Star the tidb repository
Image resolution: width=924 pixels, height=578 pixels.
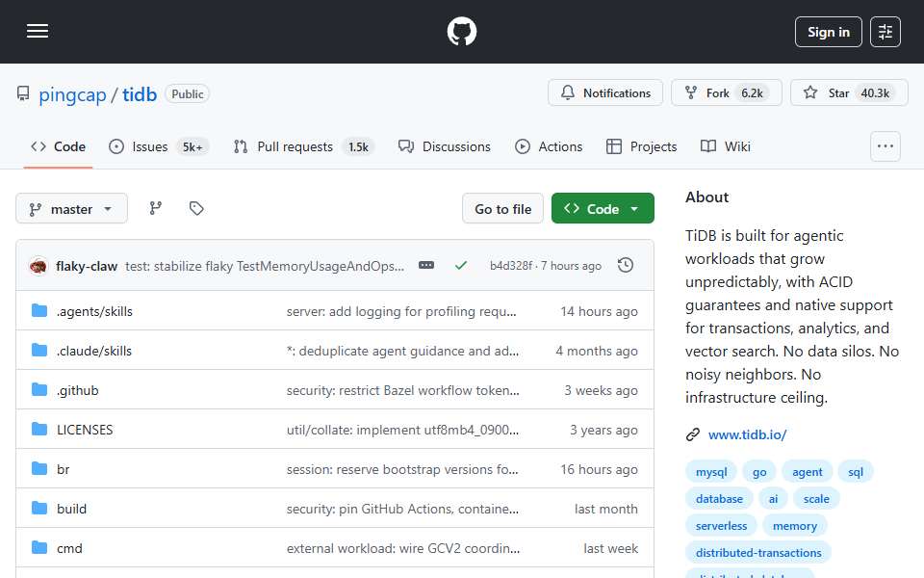pos(849,92)
